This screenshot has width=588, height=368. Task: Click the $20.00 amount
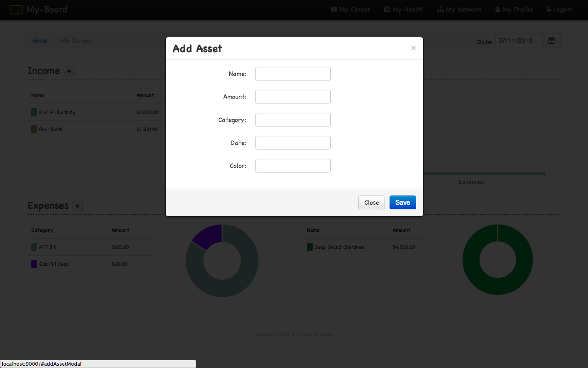tap(119, 264)
